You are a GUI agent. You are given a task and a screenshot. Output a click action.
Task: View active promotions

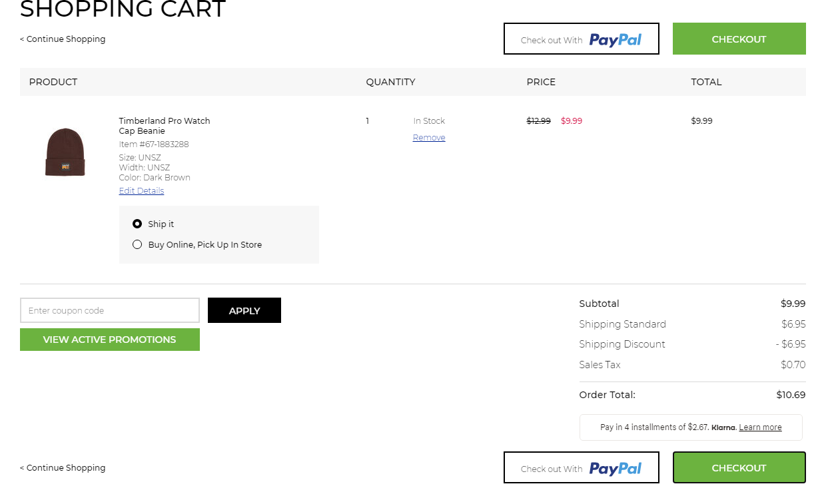(x=110, y=340)
